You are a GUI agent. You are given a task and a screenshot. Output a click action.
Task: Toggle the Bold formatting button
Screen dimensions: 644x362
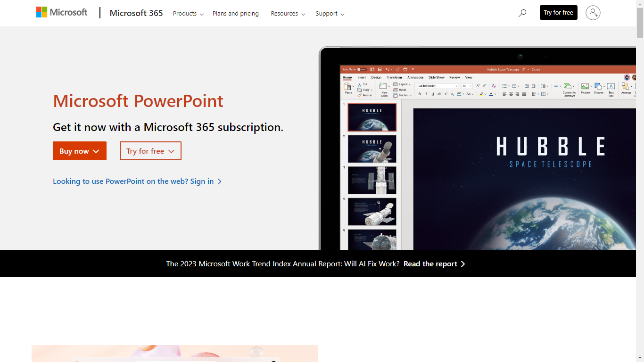click(x=420, y=94)
